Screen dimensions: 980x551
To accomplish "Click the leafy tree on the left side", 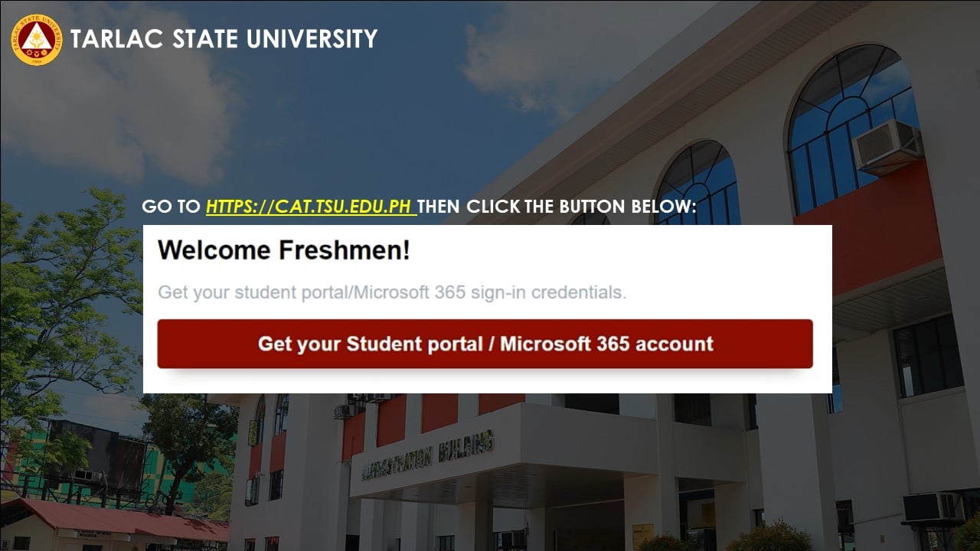I will tap(54, 306).
